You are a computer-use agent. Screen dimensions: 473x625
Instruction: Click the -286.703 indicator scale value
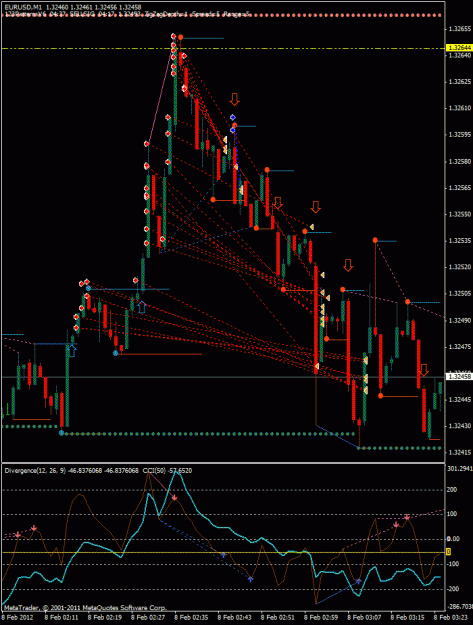pyautogui.click(x=460, y=607)
